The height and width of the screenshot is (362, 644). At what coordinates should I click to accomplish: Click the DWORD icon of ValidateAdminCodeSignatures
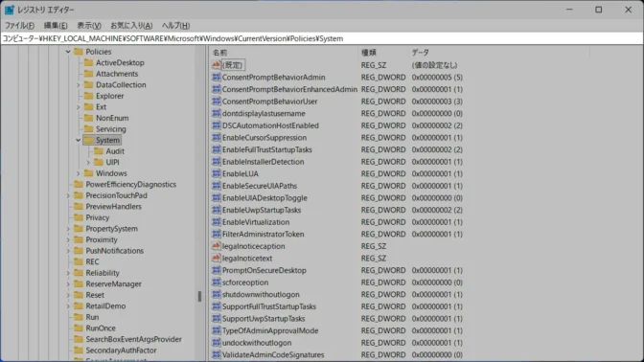coord(216,354)
